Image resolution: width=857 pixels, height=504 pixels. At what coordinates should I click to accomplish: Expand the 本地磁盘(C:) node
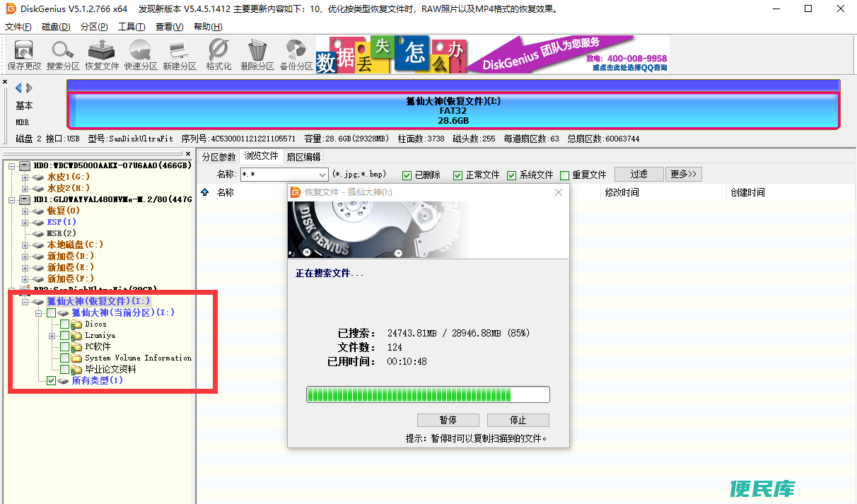25,245
